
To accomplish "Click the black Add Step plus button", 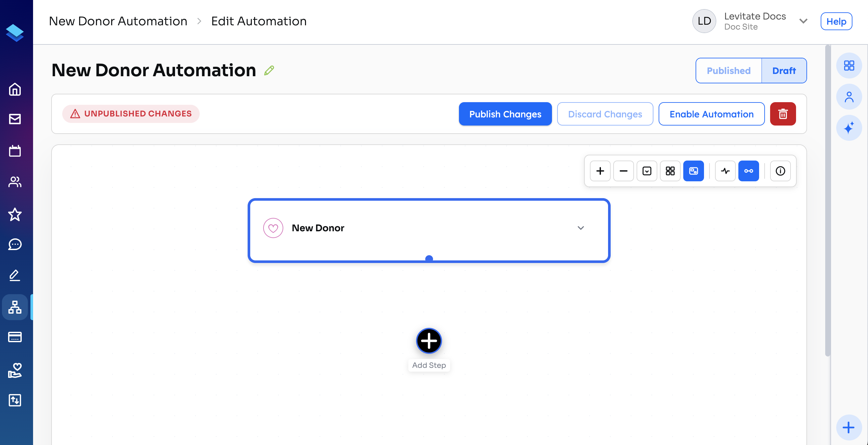I will tap(429, 341).
